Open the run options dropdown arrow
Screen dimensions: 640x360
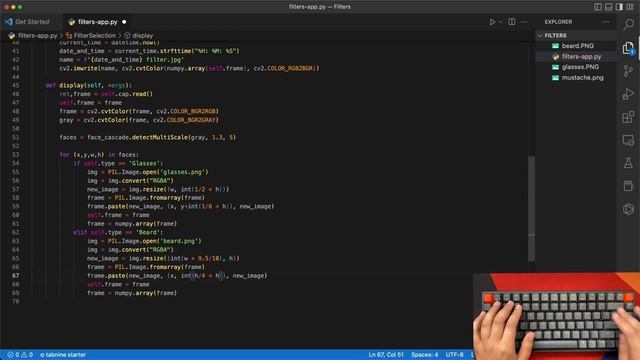pyautogui.click(x=500, y=22)
